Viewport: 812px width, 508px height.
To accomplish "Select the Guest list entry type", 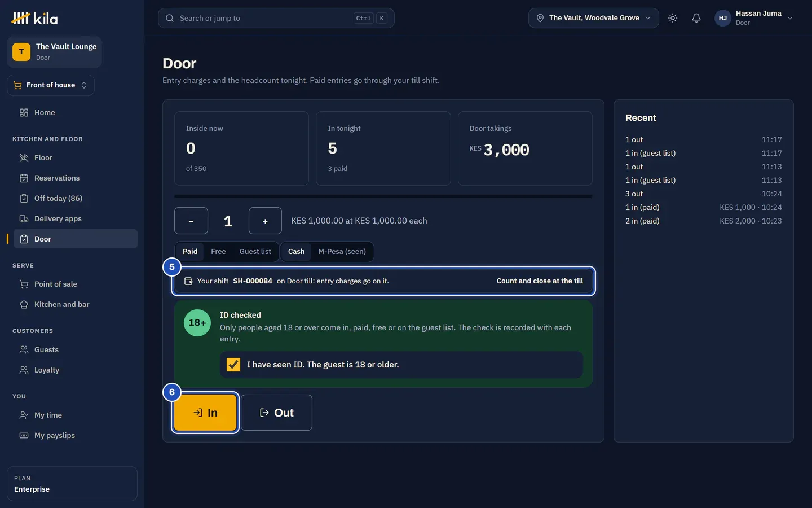I will click(255, 252).
